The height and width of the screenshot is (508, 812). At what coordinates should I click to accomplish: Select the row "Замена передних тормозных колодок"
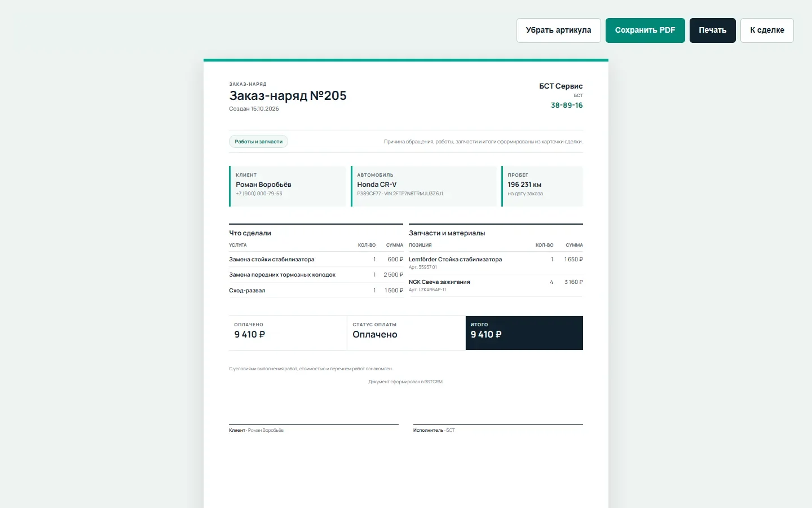tap(316, 275)
